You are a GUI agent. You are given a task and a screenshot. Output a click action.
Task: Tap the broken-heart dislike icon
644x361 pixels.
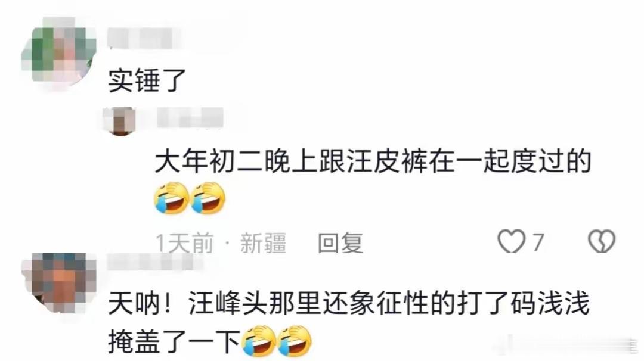tap(602, 241)
